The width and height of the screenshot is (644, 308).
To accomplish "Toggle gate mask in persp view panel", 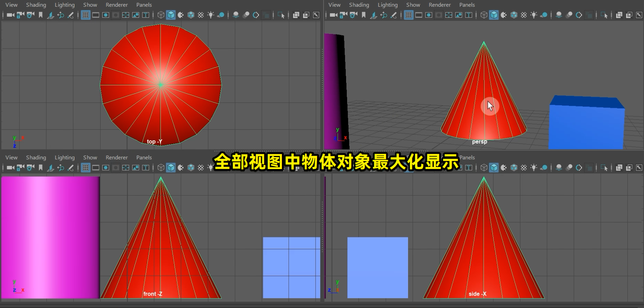I will tap(439, 15).
